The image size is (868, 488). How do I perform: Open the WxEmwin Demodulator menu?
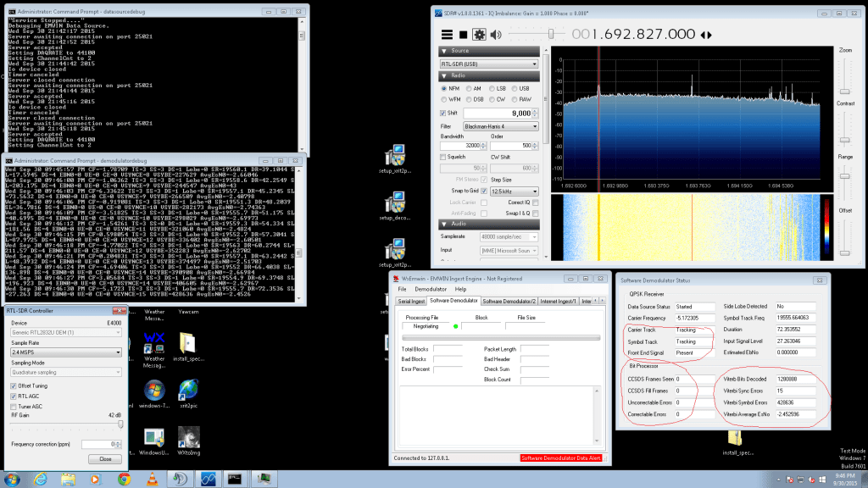pos(431,290)
